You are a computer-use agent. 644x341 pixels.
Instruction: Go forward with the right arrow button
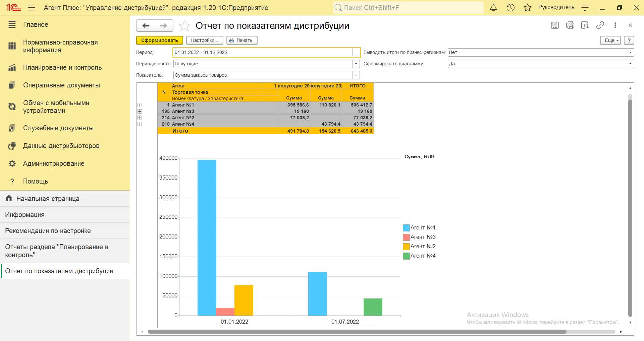(164, 25)
